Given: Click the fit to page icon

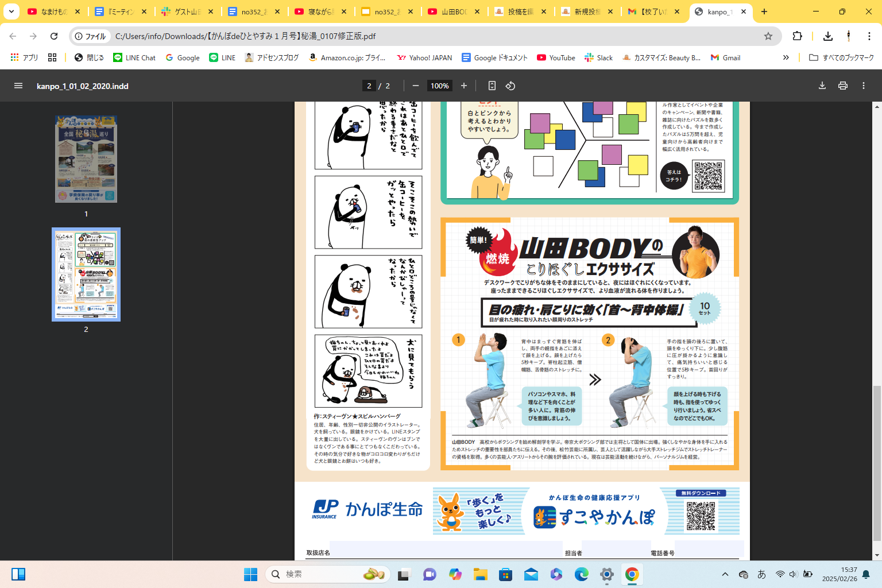Looking at the screenshot, I should tap(492, 86).
